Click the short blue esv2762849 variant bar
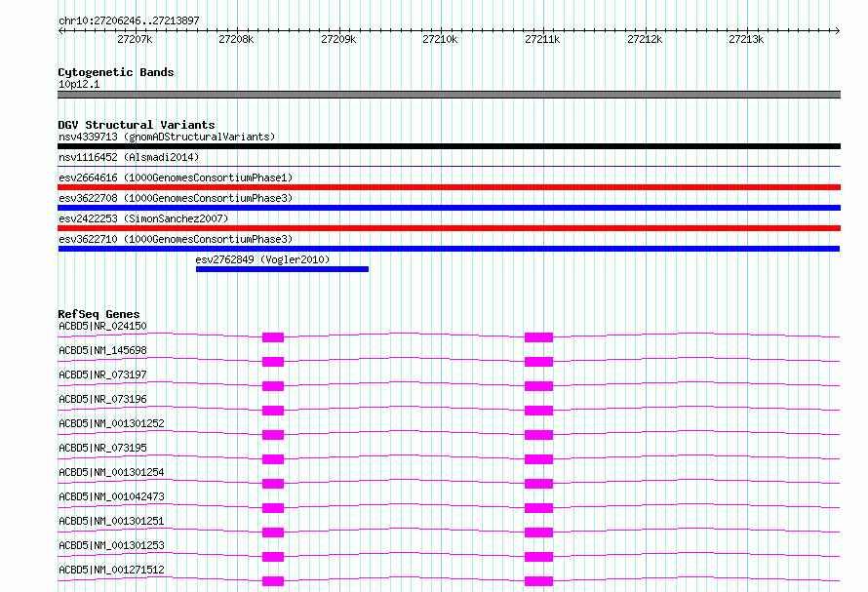 coord(282,269)
